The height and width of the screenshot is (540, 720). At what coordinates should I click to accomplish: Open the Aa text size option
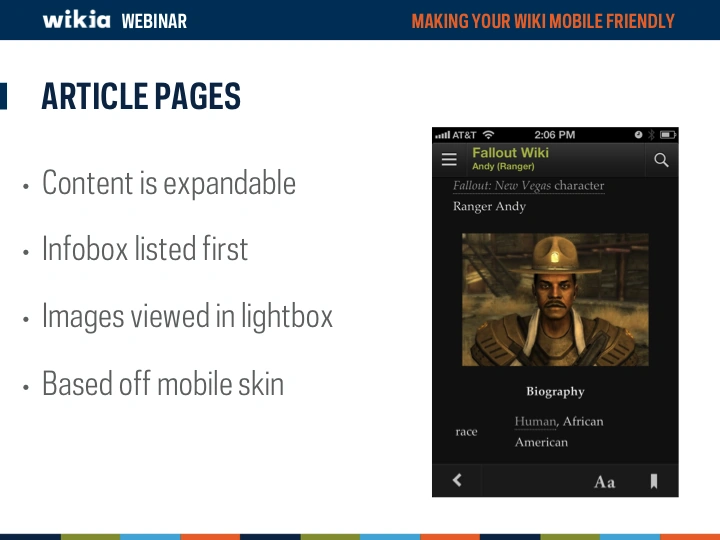[x=605, y=482]
